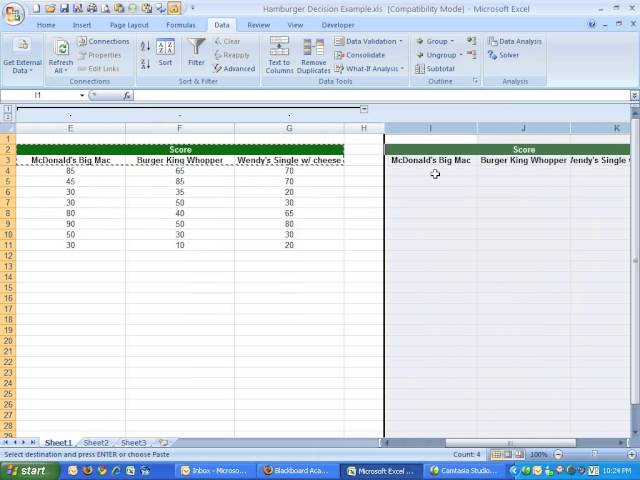Click the next sheet navigation arrow
The width and height of the screenshot is (640, 480).
pos(23,442)
